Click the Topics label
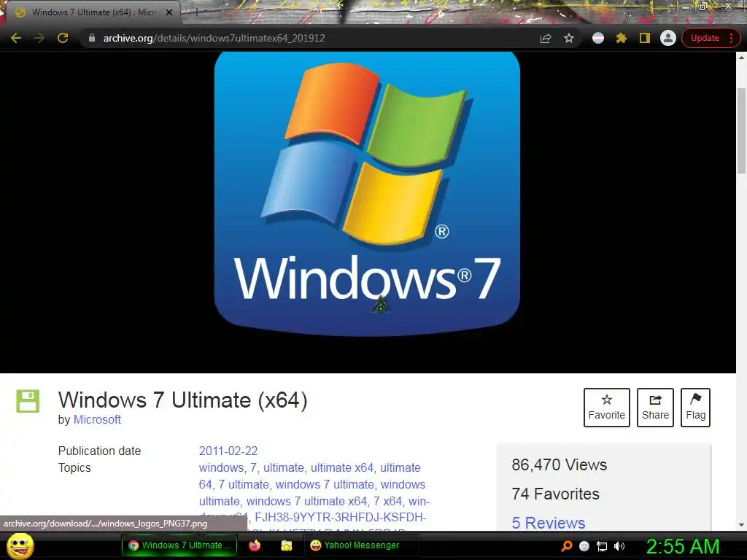747x560 pixels. coord(74,467)
